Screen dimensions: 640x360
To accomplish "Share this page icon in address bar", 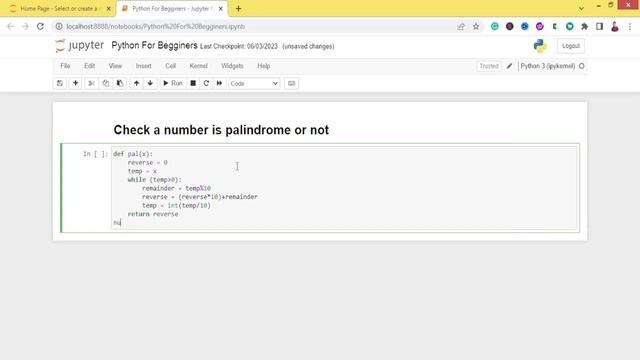I will (461, 27).
